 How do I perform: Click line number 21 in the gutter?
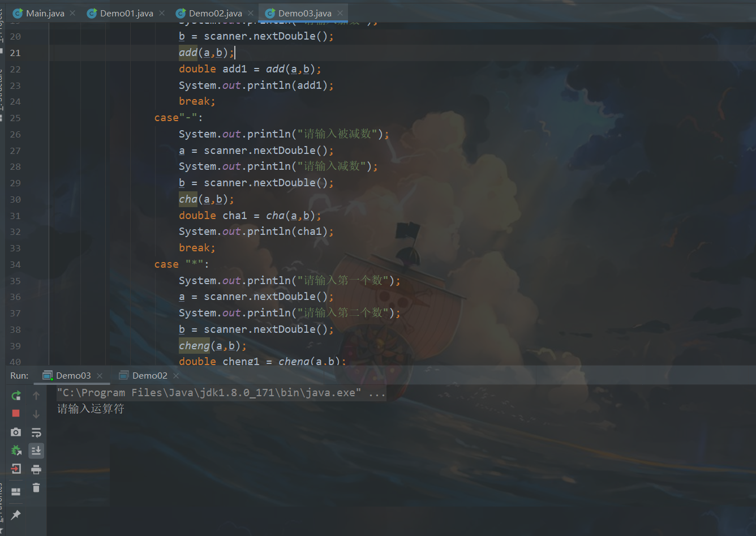click(x=15, y=53)
